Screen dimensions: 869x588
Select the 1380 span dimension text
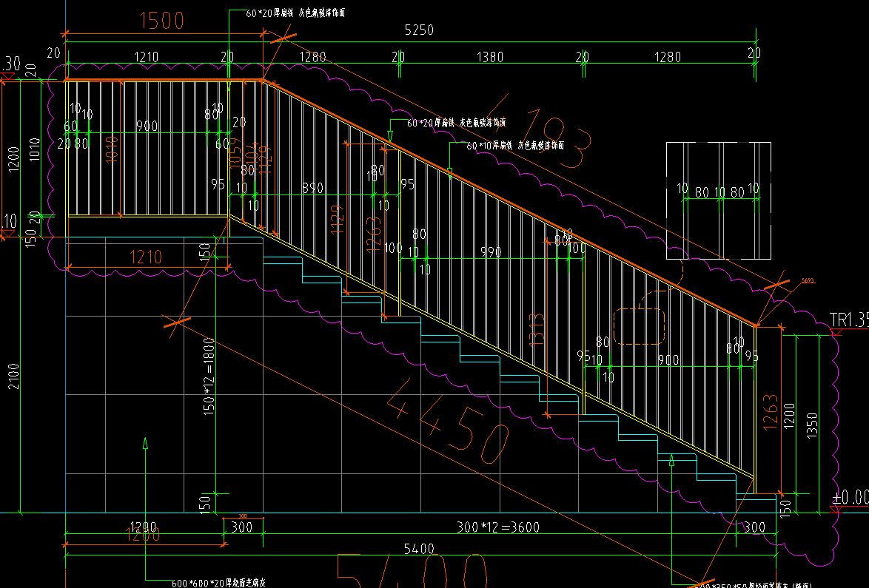(490, 57)
